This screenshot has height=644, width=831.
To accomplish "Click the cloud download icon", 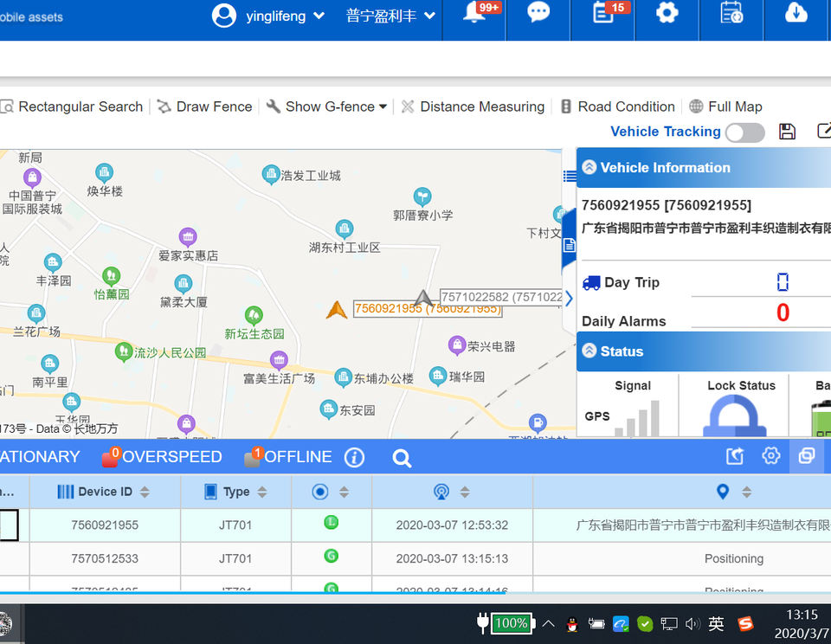I will [x=796, y=14].
